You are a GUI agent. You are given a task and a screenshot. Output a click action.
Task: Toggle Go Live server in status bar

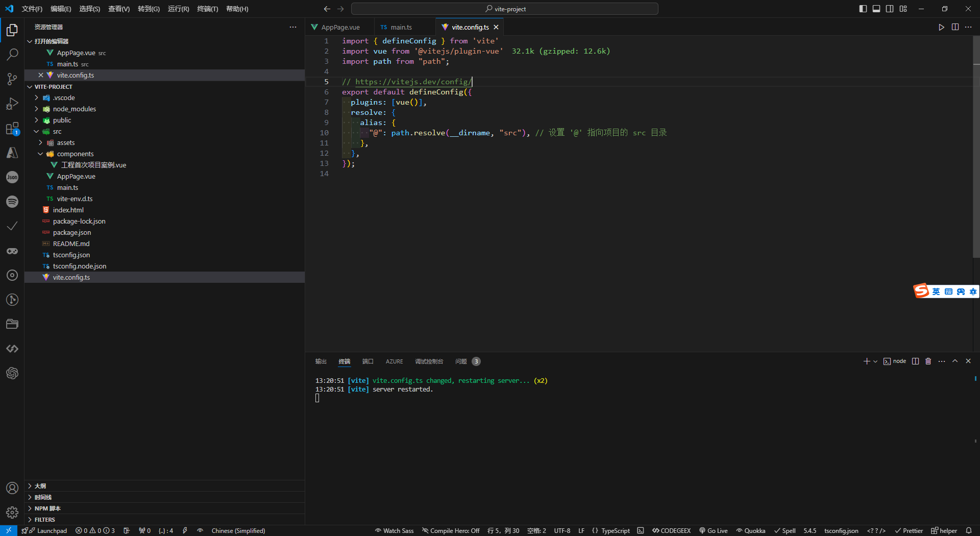point(714,531)
